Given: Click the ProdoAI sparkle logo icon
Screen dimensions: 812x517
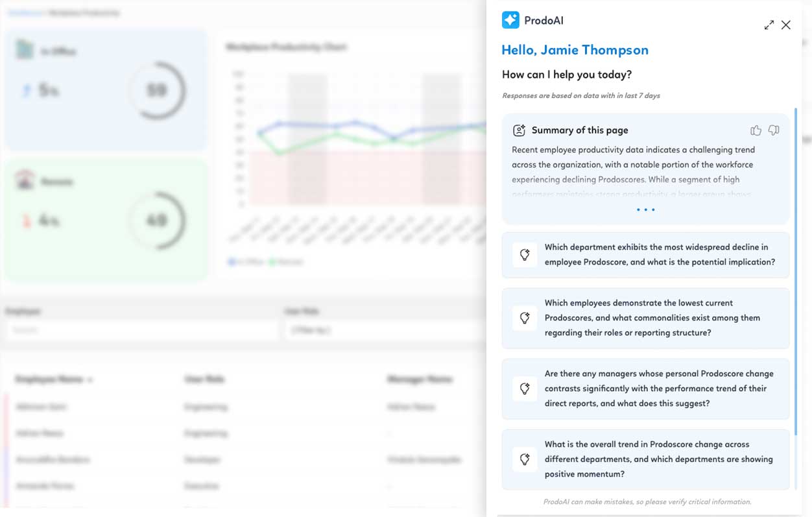Looking at the screenshot, I should 510,20.
